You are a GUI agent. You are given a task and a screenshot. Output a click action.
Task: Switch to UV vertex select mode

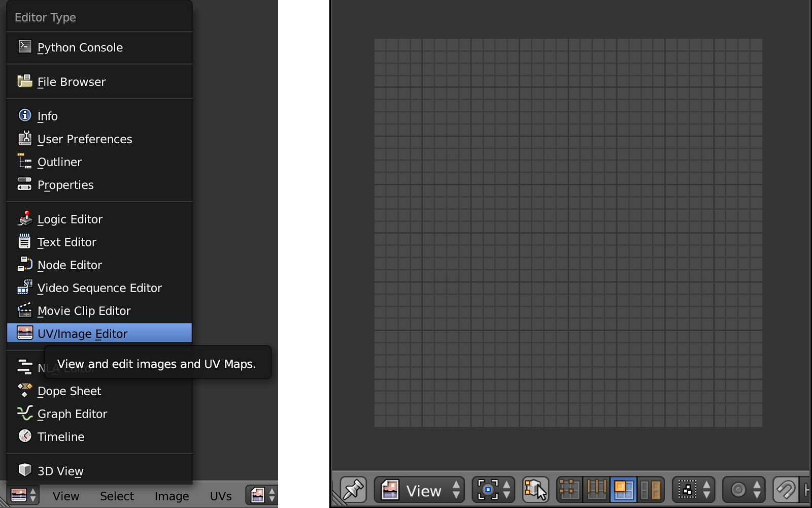pyautogui.click(x=569, y=490)
